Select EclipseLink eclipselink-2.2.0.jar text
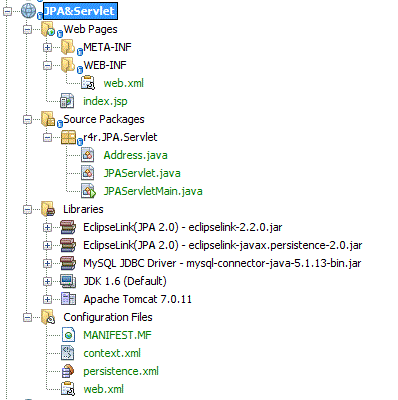This screenshot has height=400, width=398. pyautogui.click(x=183, y=227)
